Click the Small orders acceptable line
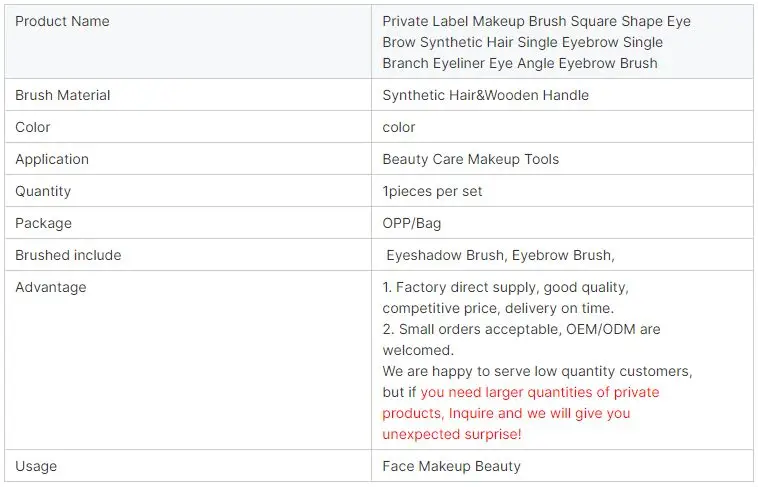This screenshot has width=758, height=487. click(521, 329)
